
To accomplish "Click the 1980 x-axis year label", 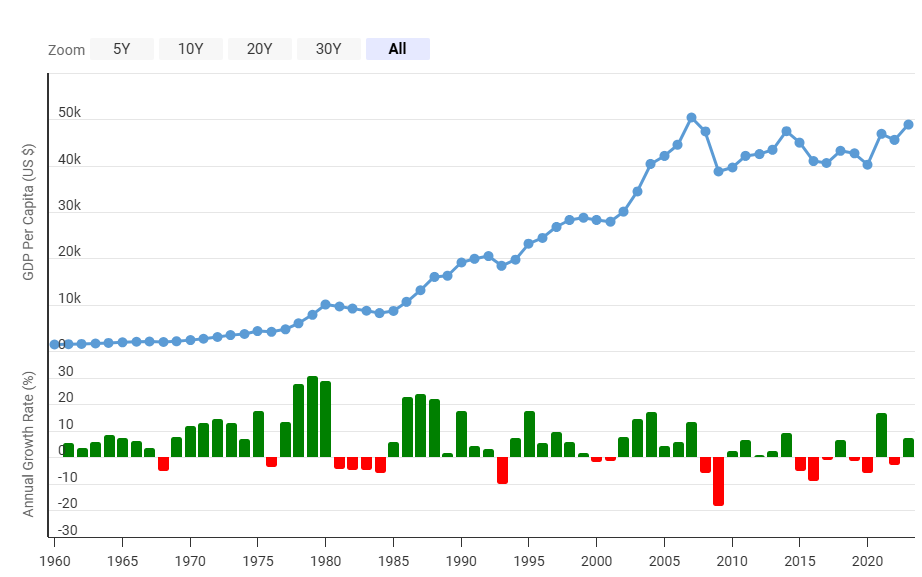I will 326,561.
